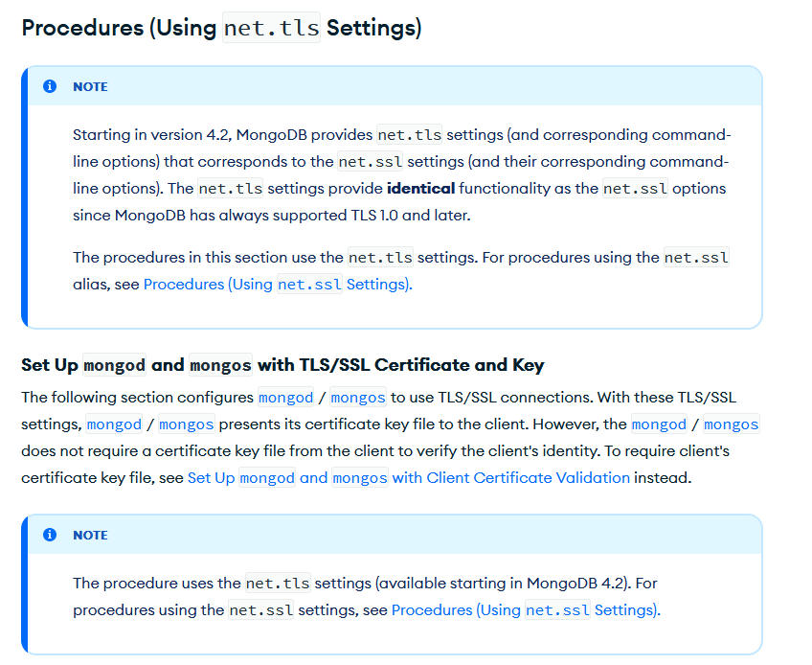Screen dimensions: 812x665
Task: Click the NOTE label of the second callout
Action: click(90, 535)
